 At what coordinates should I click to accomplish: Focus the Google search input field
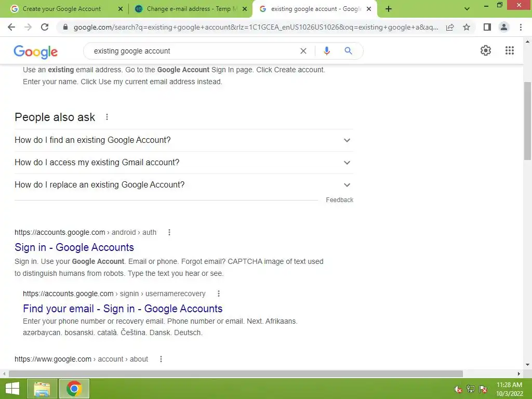pos(193,51)
